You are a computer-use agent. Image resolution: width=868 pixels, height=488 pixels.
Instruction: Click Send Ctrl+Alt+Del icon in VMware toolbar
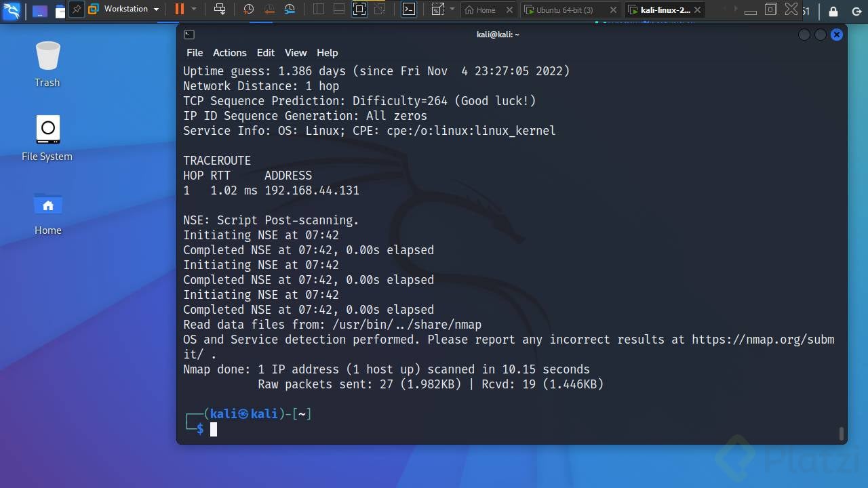tap(220, 9)
